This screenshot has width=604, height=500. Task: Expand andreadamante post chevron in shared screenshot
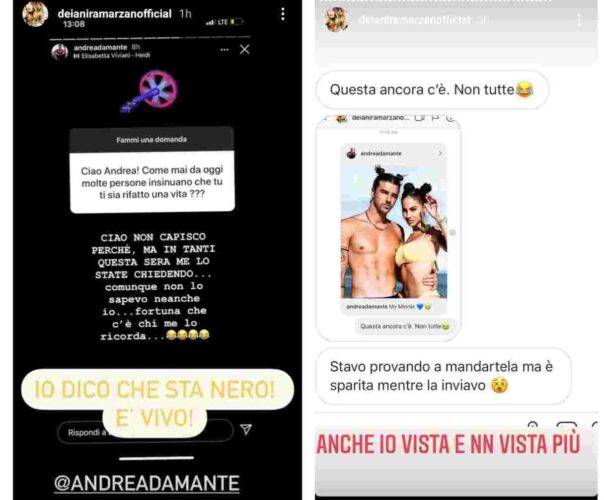[440, 153]
